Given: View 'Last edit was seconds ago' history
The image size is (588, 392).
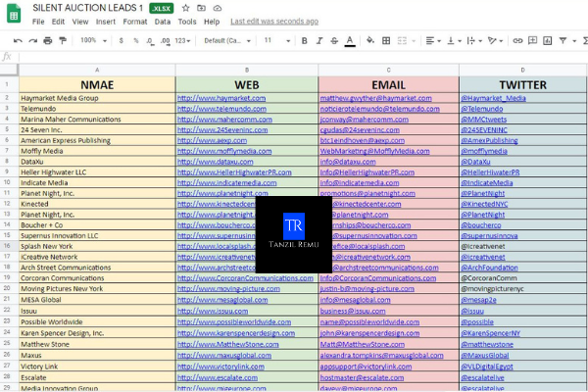Looking at the screenshot, I should click(x=273, y=22).
